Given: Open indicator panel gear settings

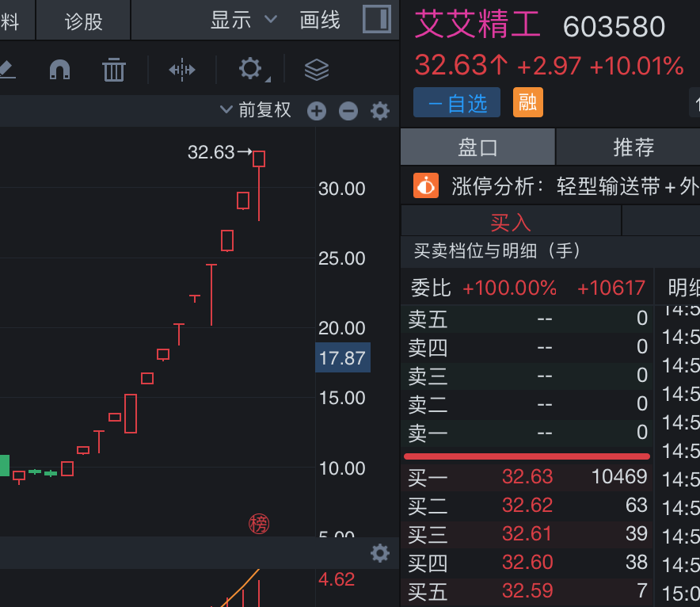Looking at the screenshot, I should (380, 553).
